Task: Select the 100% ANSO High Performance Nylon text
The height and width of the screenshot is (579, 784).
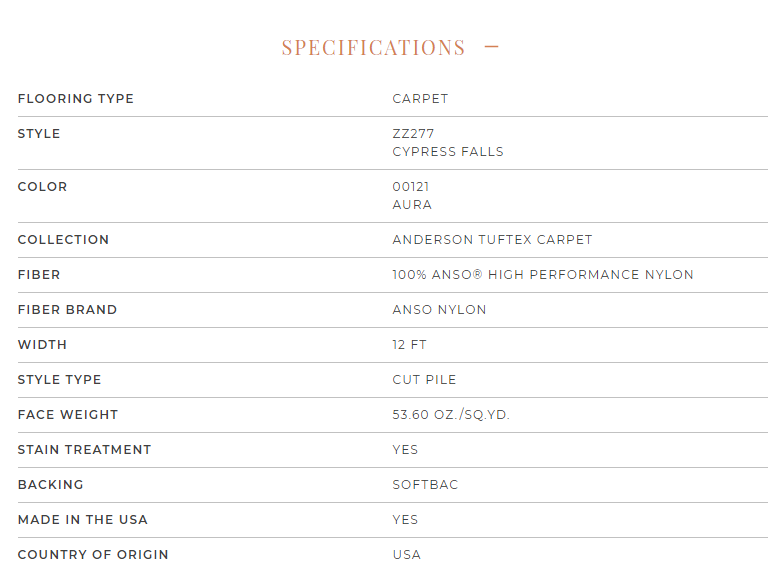Action: tap(543, 274)
